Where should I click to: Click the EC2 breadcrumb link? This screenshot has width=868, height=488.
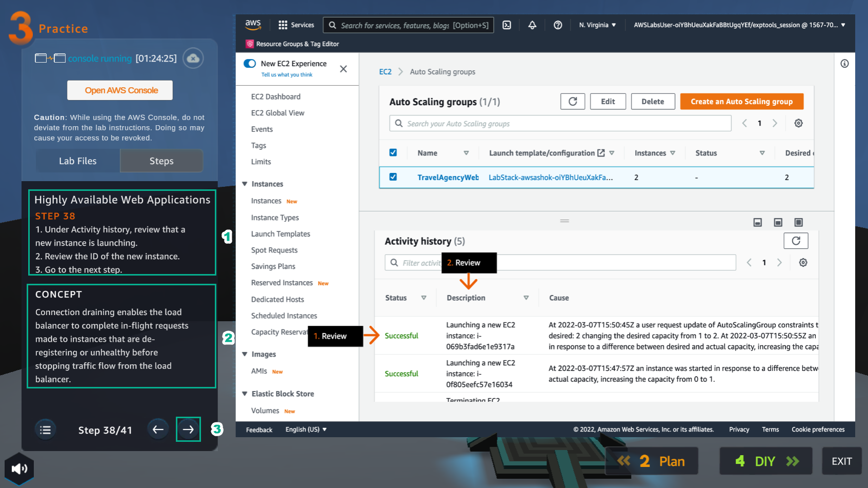[x=385, y=72]
